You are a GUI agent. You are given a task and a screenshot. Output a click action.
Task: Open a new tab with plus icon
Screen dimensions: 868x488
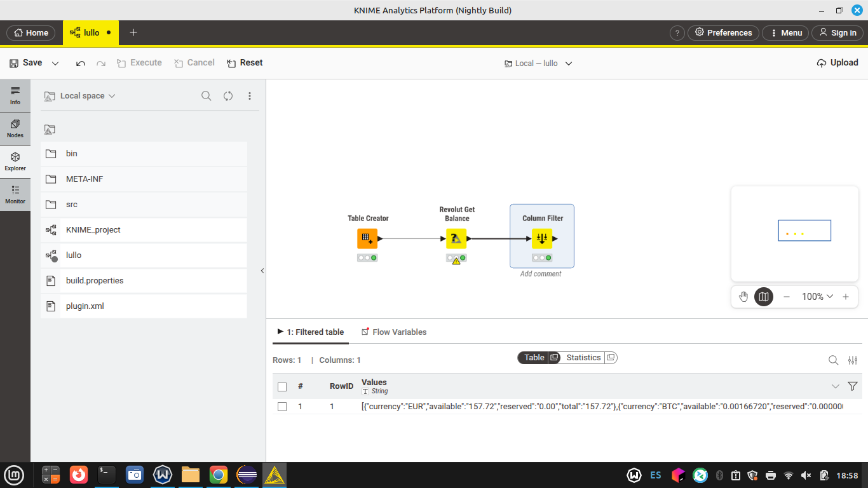coord(133,32)
